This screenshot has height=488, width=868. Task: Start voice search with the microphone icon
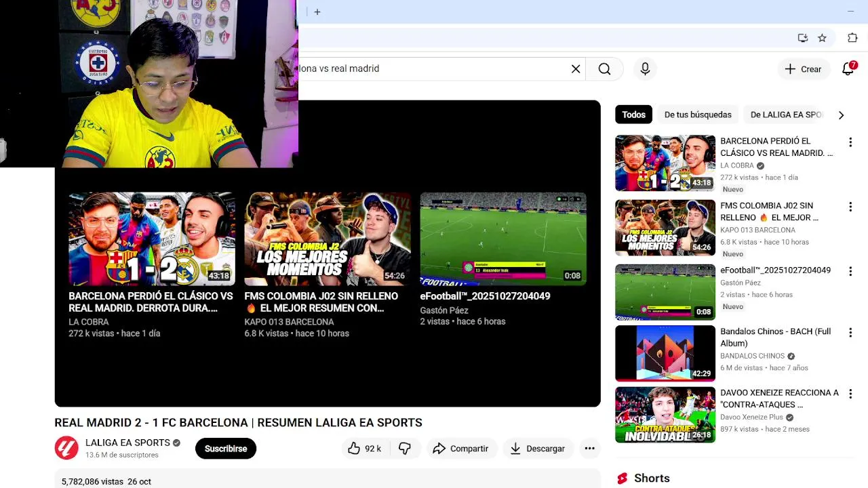coord(645,68)
